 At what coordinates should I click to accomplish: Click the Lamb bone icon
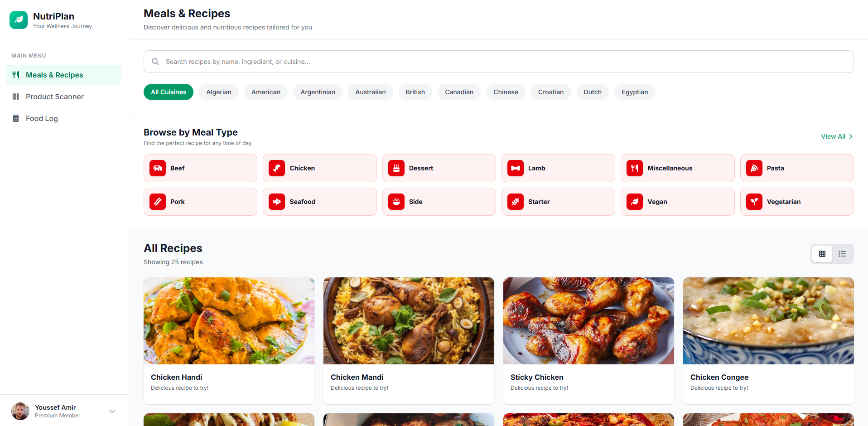[x=516, y=168]
